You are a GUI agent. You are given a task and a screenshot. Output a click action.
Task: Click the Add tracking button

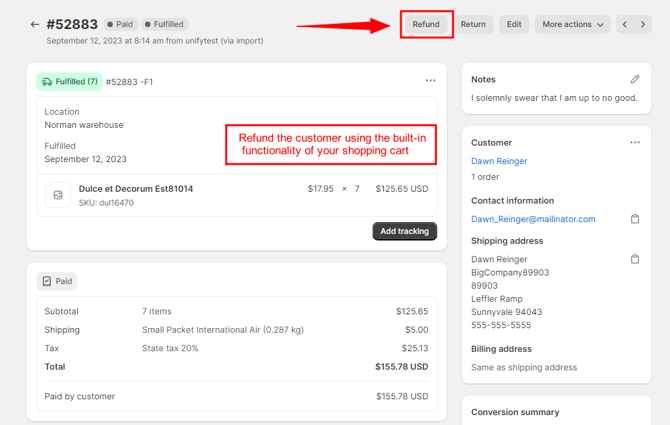coord(404,231)
